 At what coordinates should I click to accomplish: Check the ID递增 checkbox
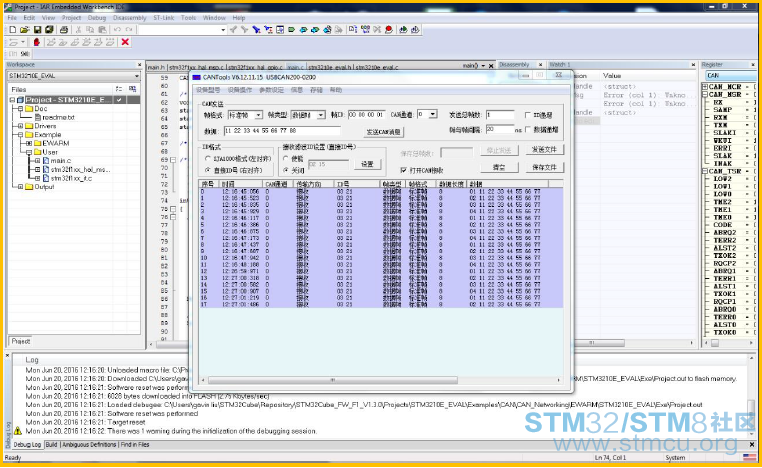(528, 115)
